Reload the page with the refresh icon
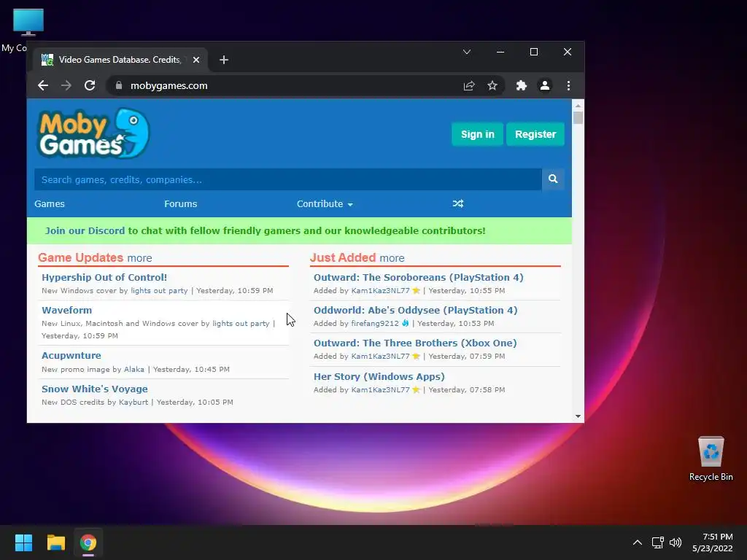The height and width of the screenshot is (560, 747). click(90, 86)
